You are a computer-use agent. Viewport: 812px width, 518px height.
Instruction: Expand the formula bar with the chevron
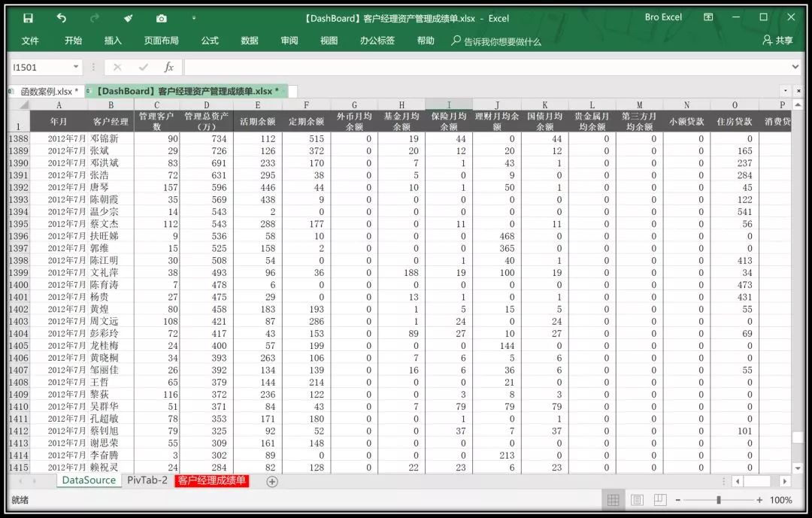(x=795, y=67)
